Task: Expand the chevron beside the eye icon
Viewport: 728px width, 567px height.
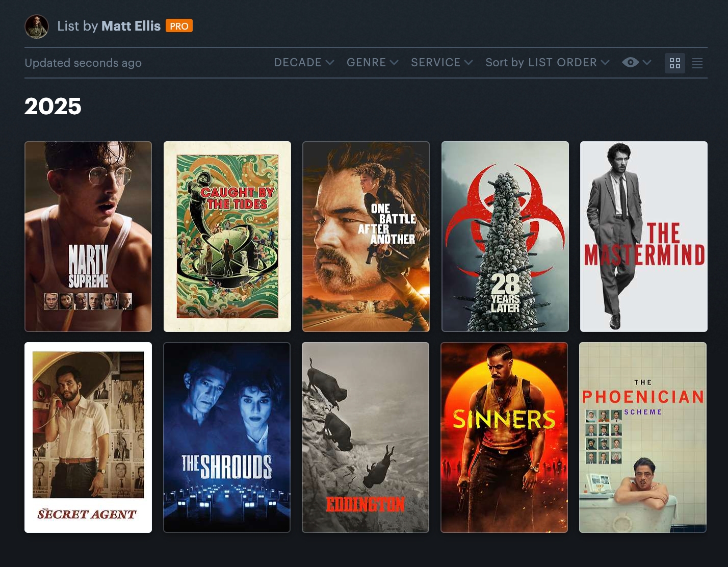Action: (647, 62)
